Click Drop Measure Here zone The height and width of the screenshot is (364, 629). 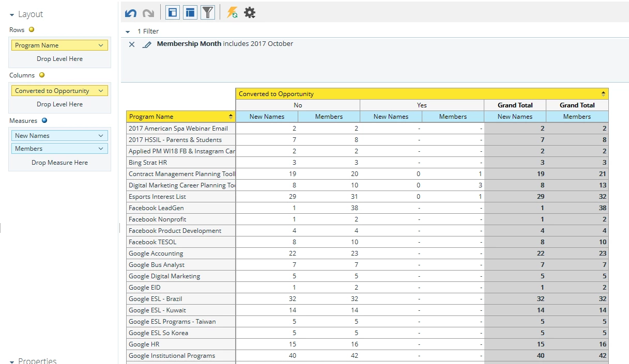click(59, 163)
